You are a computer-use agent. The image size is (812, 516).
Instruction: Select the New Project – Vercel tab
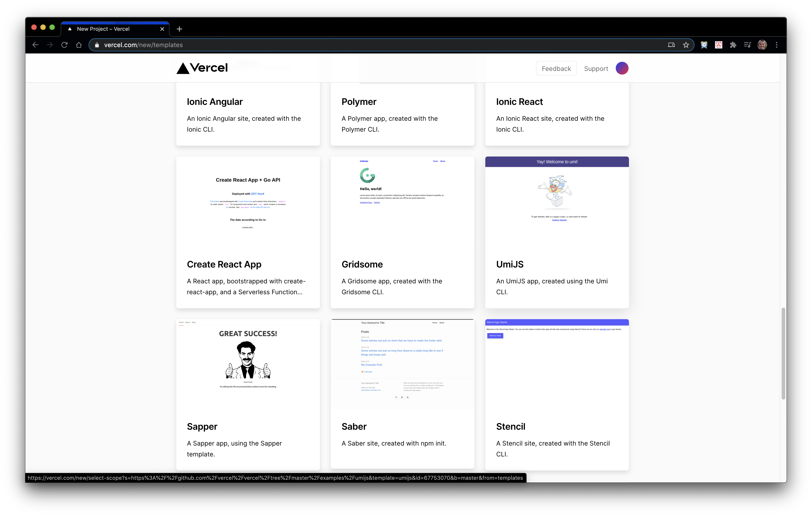(115, 29)
